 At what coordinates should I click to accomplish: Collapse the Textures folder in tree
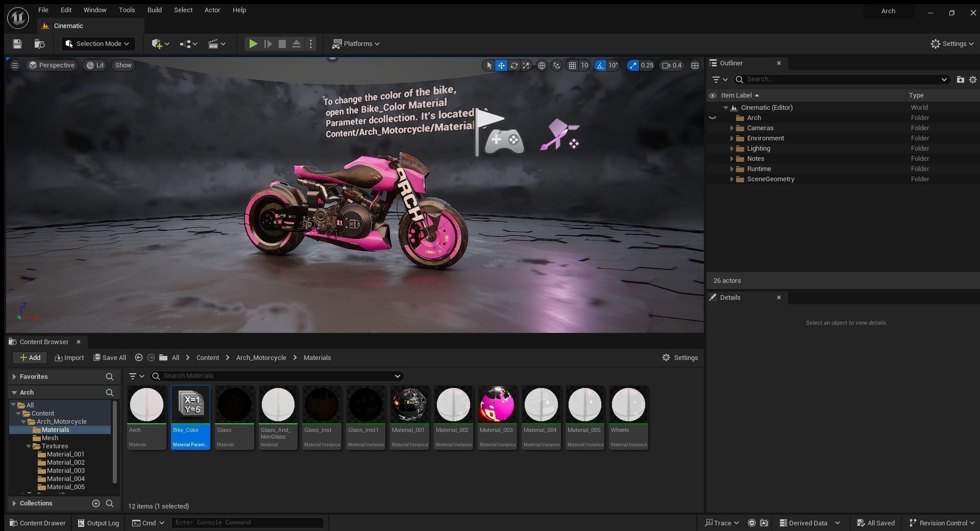(29, 446)
